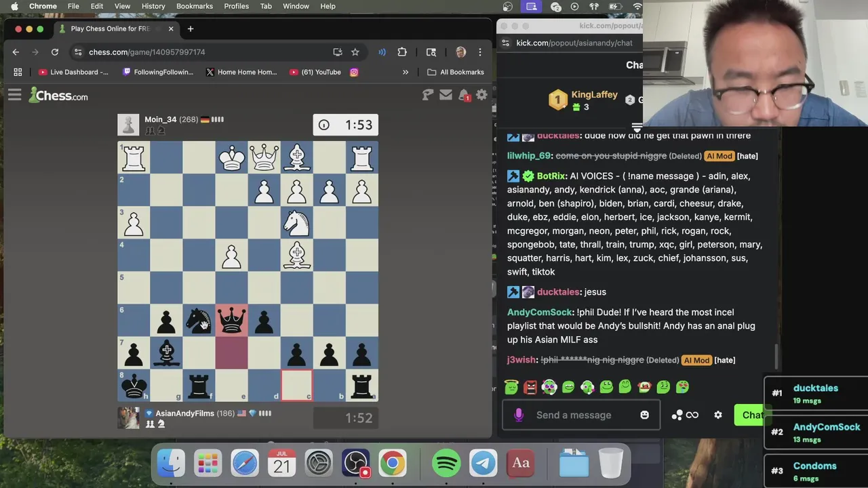Click opponent's clock showing 1:53
This screenshot has width=868, height=488.
tap(345, 125)
